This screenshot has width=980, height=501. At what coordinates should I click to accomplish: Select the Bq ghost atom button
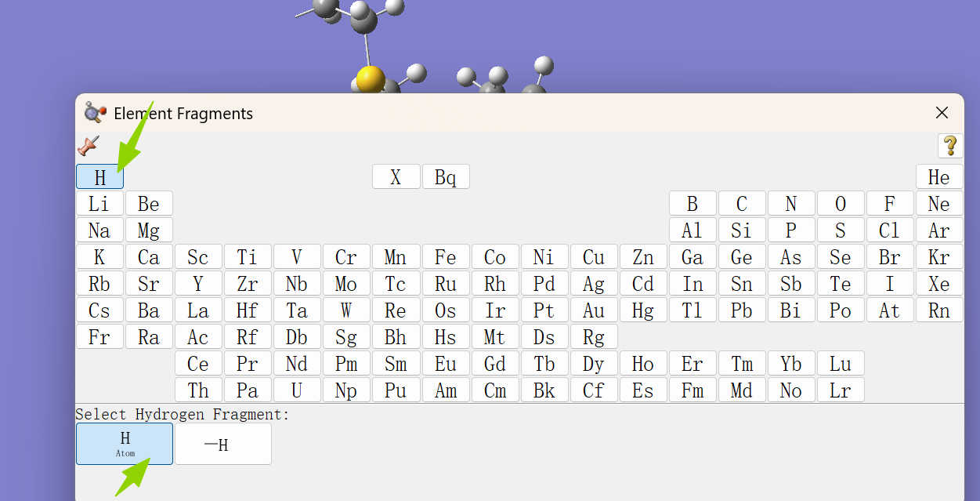pos(445,177)
